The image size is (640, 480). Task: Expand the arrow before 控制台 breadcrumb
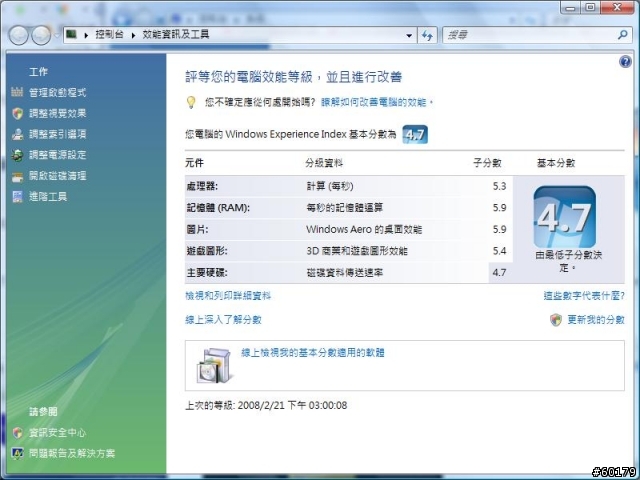86,35
